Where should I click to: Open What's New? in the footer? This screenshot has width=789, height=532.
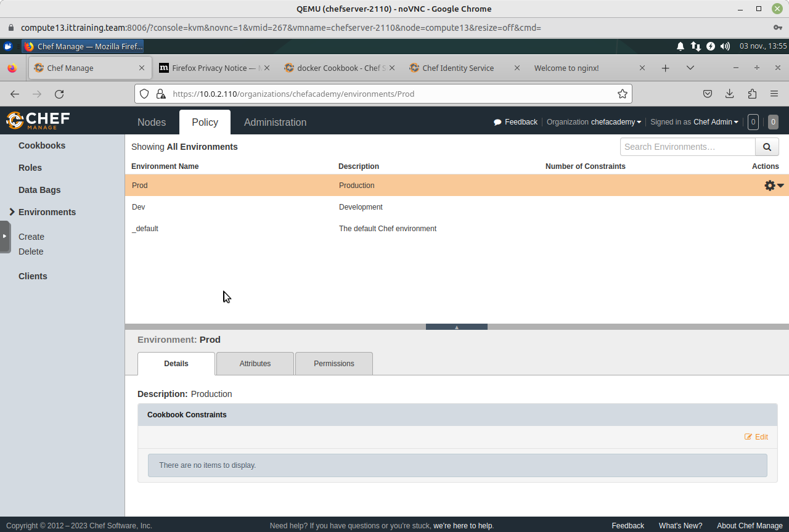point(681,526)
